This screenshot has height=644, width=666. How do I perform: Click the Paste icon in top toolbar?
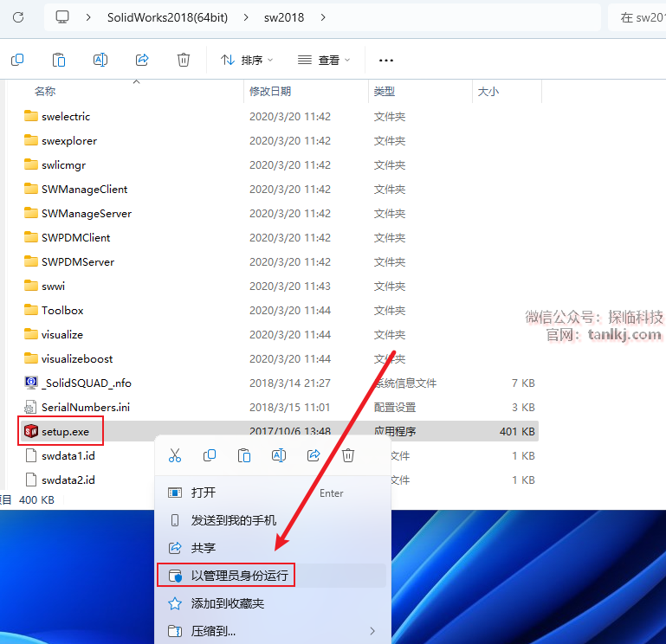pyautogui.click(x=59, y=60)
